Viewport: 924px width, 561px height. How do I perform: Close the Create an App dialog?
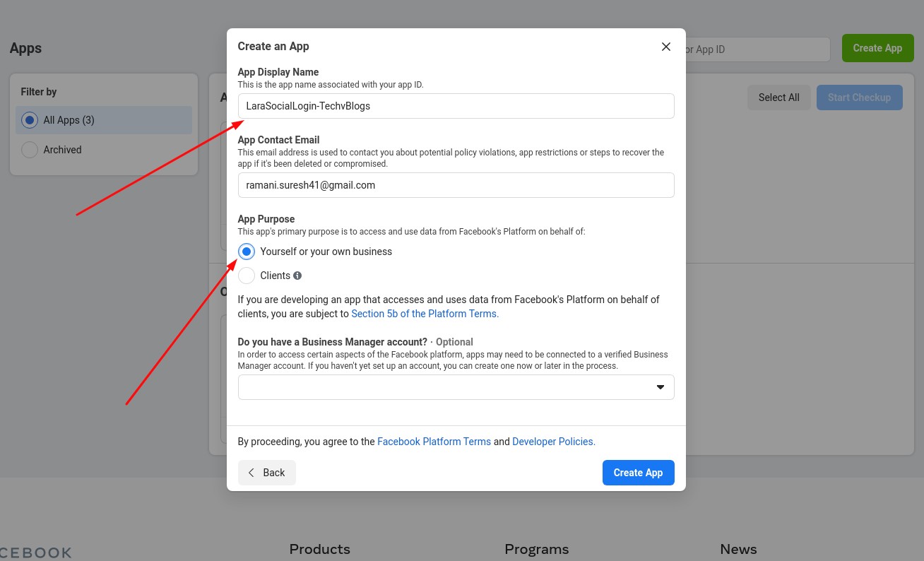665,47
